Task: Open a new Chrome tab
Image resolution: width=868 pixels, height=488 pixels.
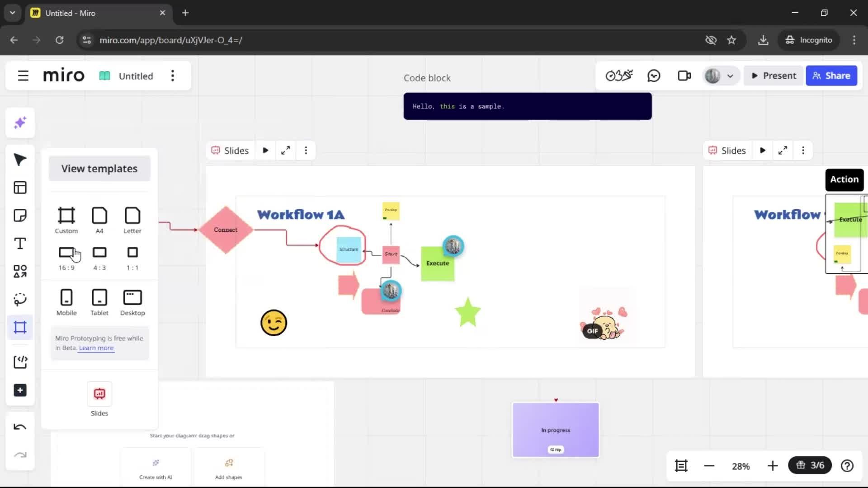Action: tap(185, 13)
